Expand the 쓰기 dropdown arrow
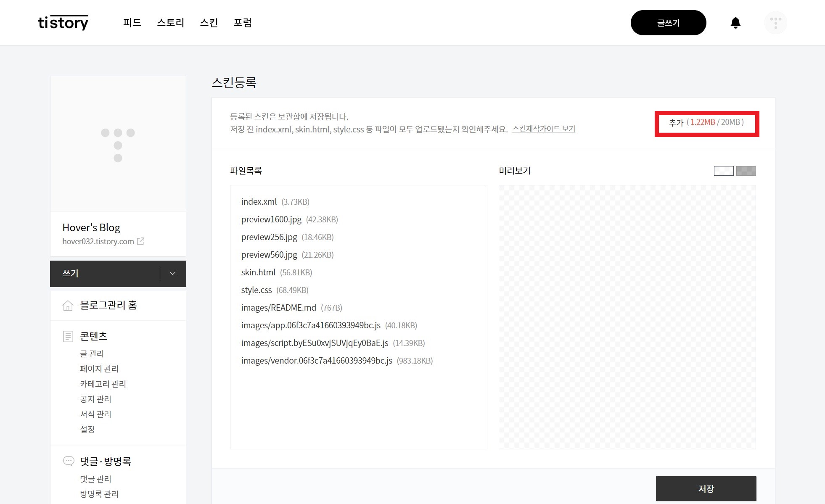The width and height of the screenshot is (825, 504). click(172, 273)
